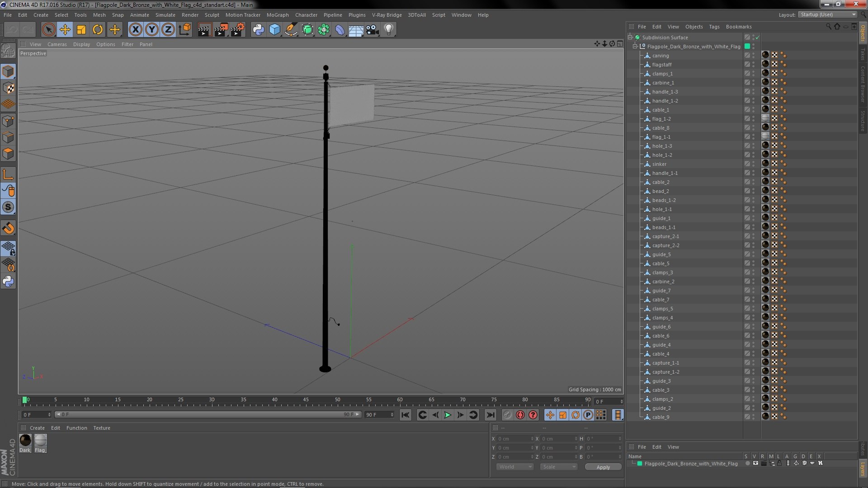Viewport: 868px width, 488px height.
Task: Add a light object via bulb icon
Action: [x=388, y=30]
